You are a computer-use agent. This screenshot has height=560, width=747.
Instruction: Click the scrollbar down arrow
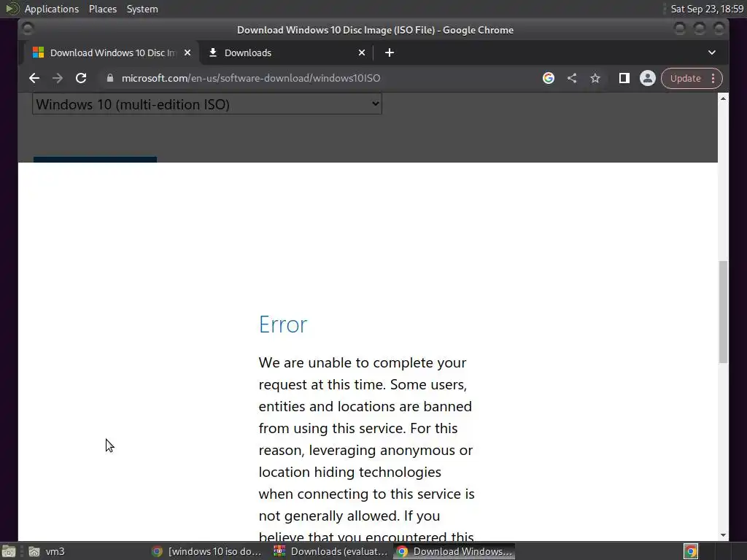click(x=723, y=535)
